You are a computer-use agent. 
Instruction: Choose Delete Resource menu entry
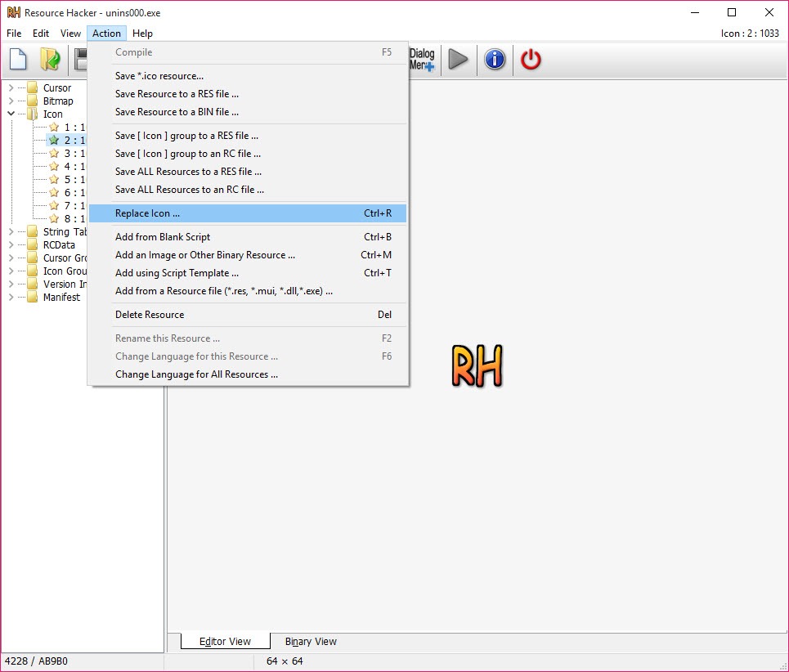pyautogui.click(x=248, y=315)
